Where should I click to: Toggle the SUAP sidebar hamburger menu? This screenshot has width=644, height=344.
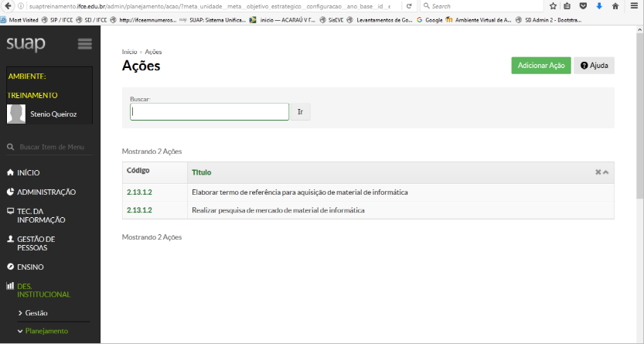tap(84, 44)
